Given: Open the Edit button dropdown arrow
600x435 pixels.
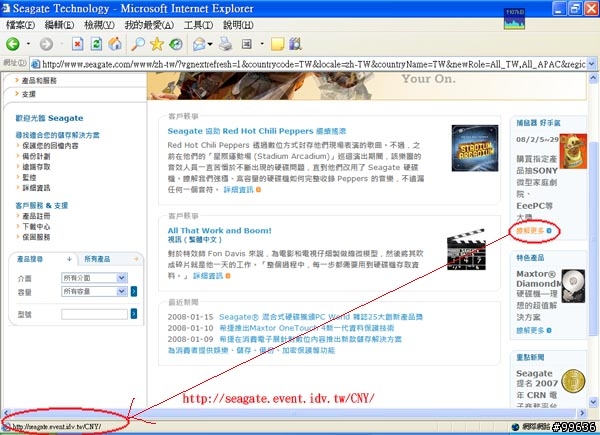Looking at the screenshot, I should coord(262,44).
